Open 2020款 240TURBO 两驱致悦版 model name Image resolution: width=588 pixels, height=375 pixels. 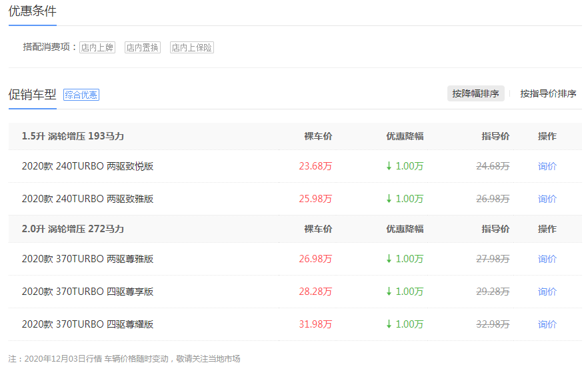pos(87,166)
